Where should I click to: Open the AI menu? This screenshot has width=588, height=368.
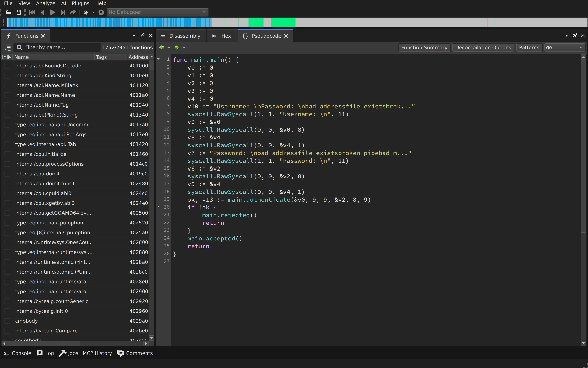63,3
